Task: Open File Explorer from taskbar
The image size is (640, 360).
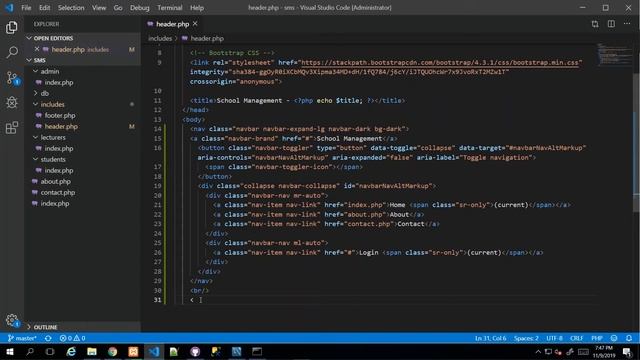Action: [92, 351]
